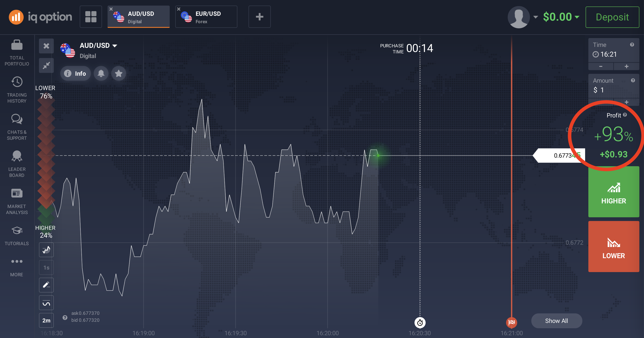The height and width of the screenshot is (338, 644).
Task: Open the asset Info button
Action: coord(75,73)
